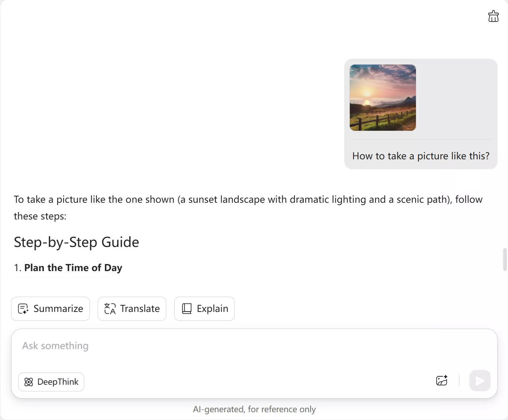Click the AI-generated disclaimer text
The height and width of the screenshot is (420, 508).
pyautogui.click(x=254, y=409)
